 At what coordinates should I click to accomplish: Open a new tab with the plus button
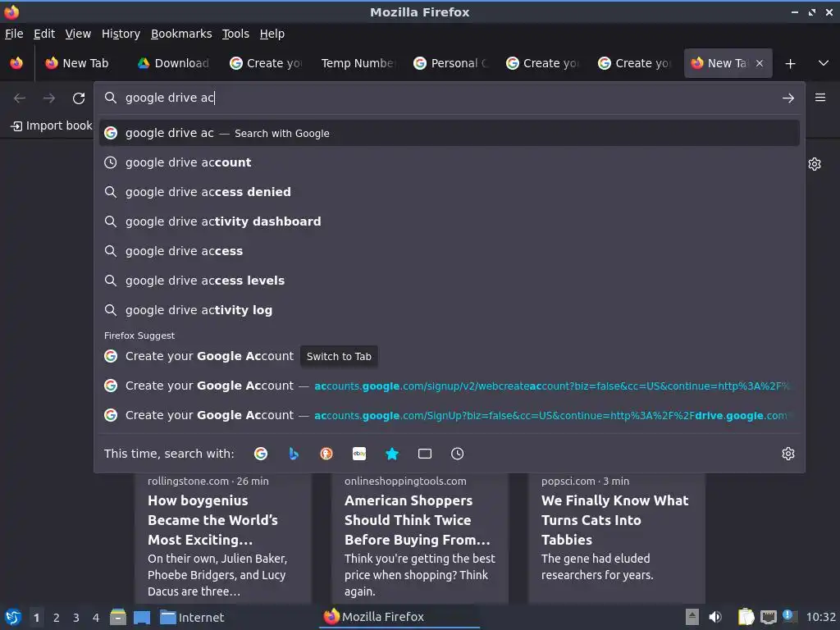coord(790,64)
